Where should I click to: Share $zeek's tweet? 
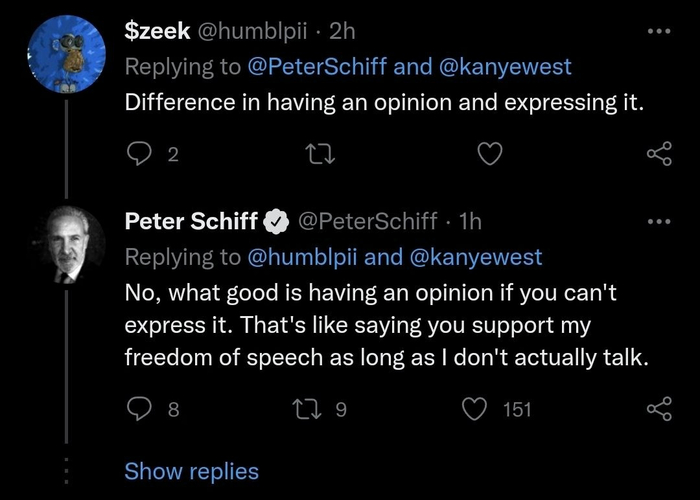(x=658, y=154)
